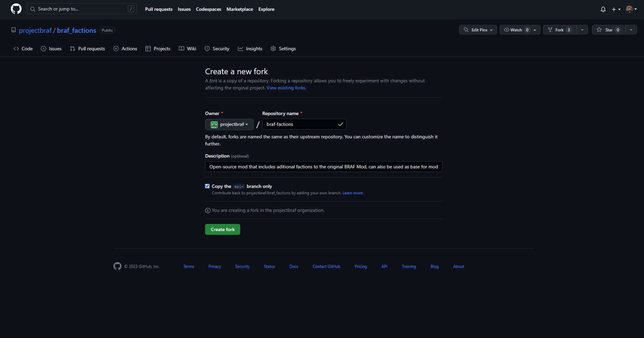
Task: Open the Pricing footer link
Action: coord(361,266)
